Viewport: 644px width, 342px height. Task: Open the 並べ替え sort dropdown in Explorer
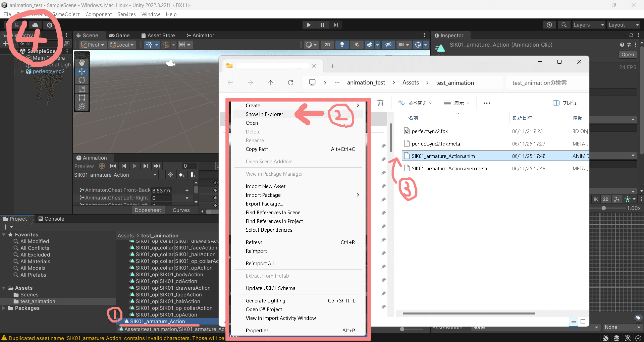[x=416, y=103]
